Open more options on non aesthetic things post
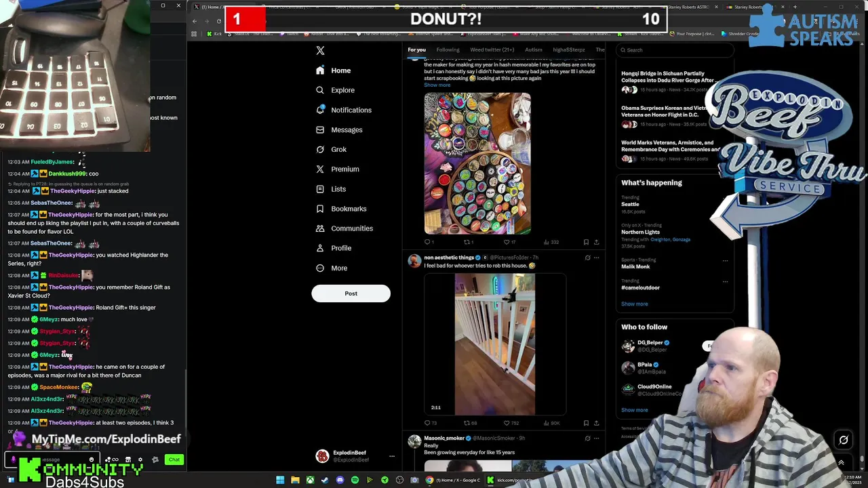 596,258
